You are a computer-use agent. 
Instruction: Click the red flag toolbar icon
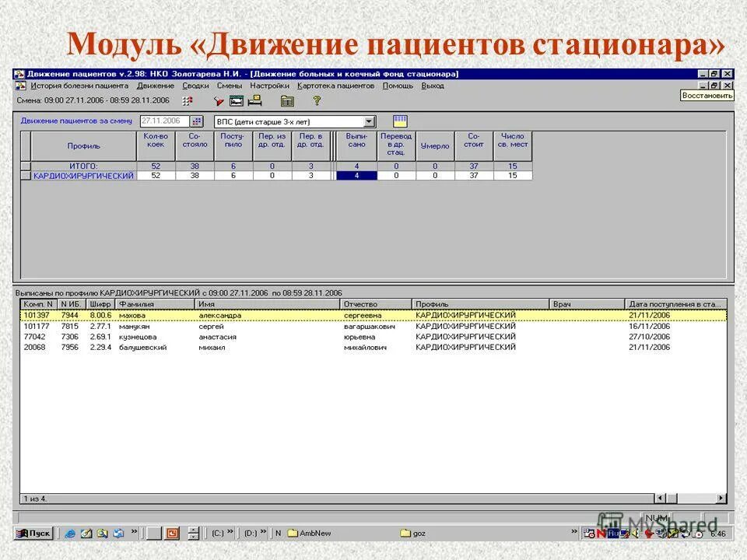coord(219,102)
